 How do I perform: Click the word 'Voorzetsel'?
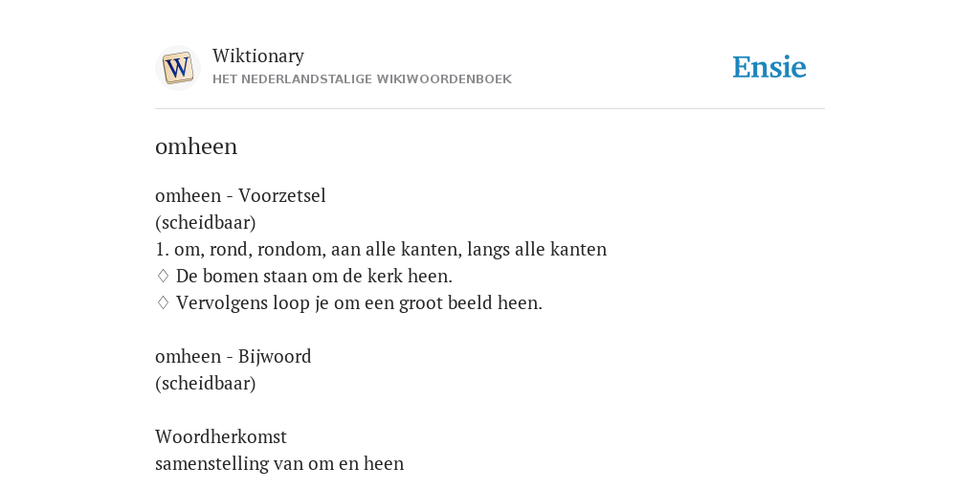[x=282, y=195]
